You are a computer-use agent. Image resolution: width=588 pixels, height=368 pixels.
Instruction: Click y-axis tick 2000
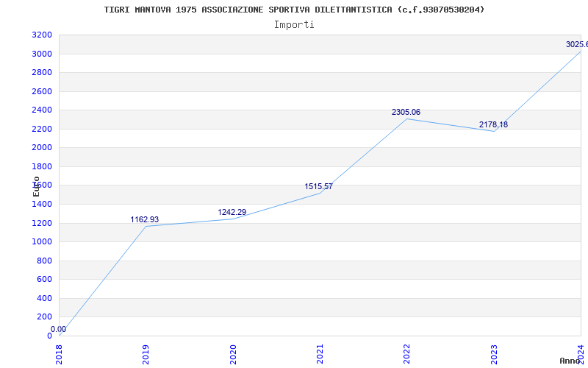[42, 148]
